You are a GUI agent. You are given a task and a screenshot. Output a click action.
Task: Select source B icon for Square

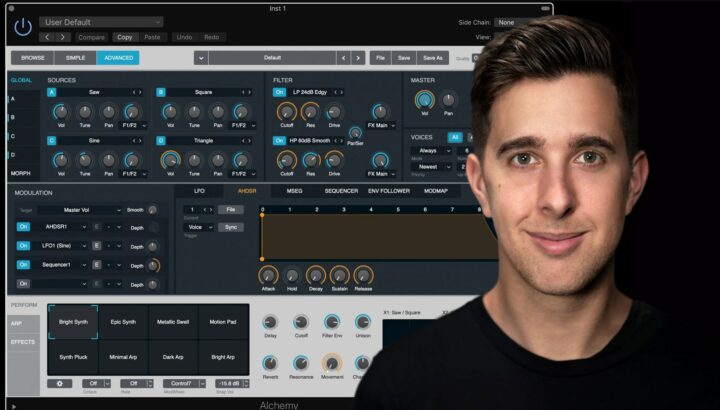pos(161,92)
